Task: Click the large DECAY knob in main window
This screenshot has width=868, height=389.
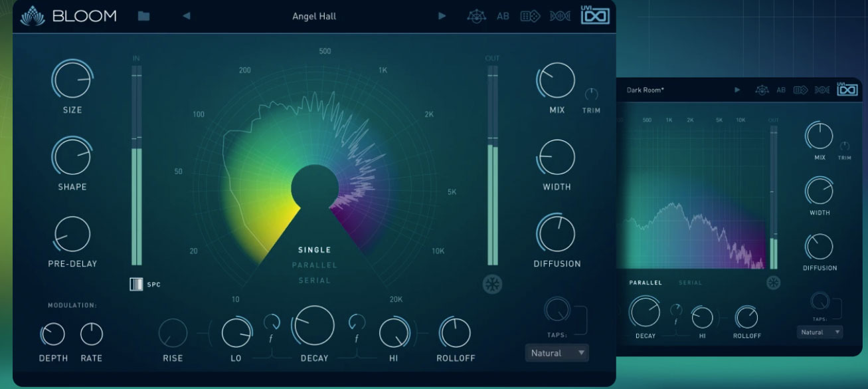Action: [313, 326]
